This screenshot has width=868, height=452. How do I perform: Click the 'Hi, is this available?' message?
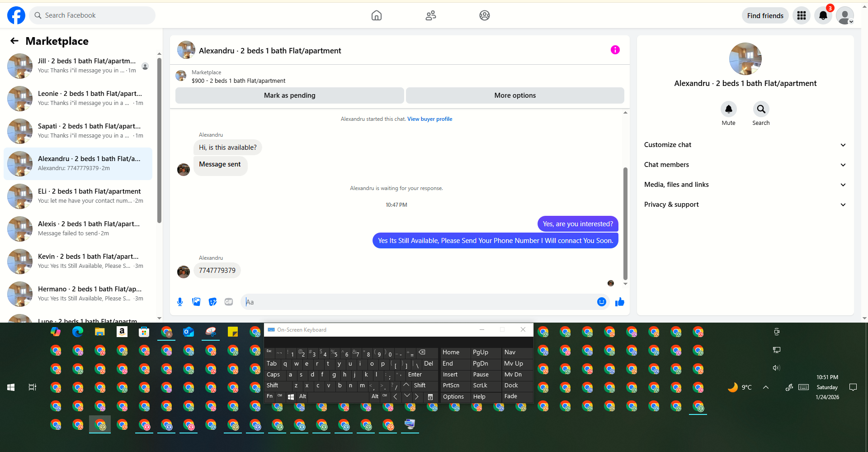(x=227, y=147)
